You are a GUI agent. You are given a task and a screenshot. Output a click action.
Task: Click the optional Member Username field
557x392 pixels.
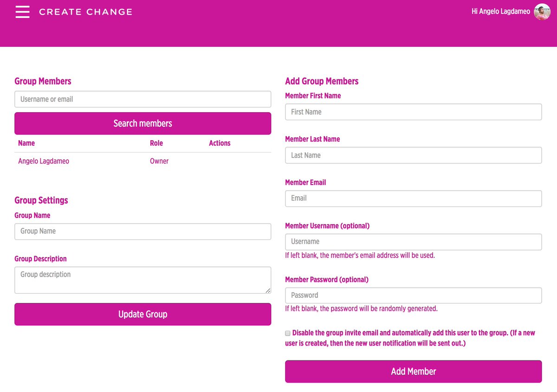pyautogui.click(x=414, y=242)
